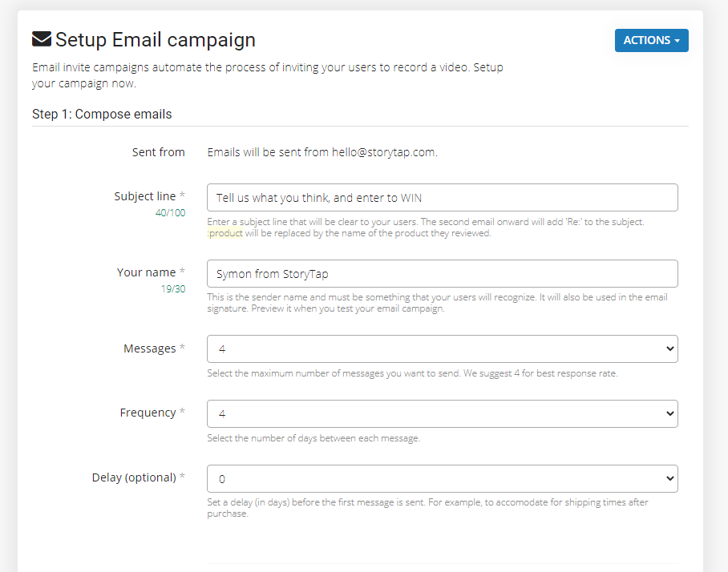Expand the Frequency dropdown
Image resolution: width=728 pixels, height=572 pixels.
[x=442, y=414]
